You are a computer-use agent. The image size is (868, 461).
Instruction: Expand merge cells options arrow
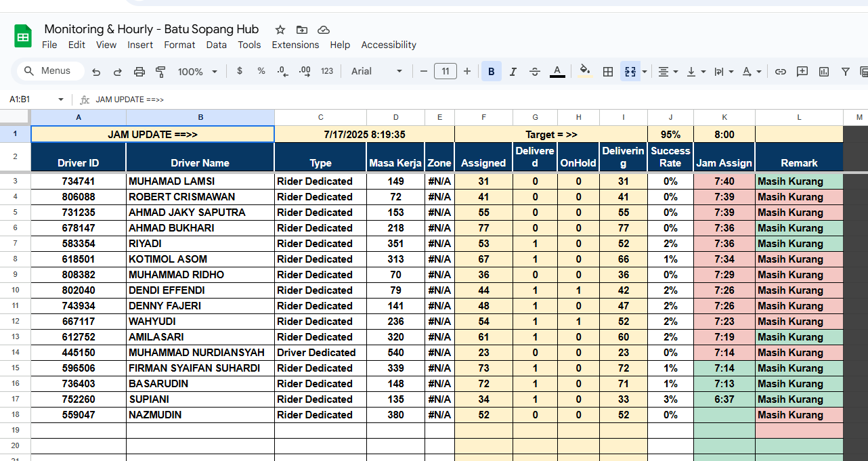[x=645, y=71]
